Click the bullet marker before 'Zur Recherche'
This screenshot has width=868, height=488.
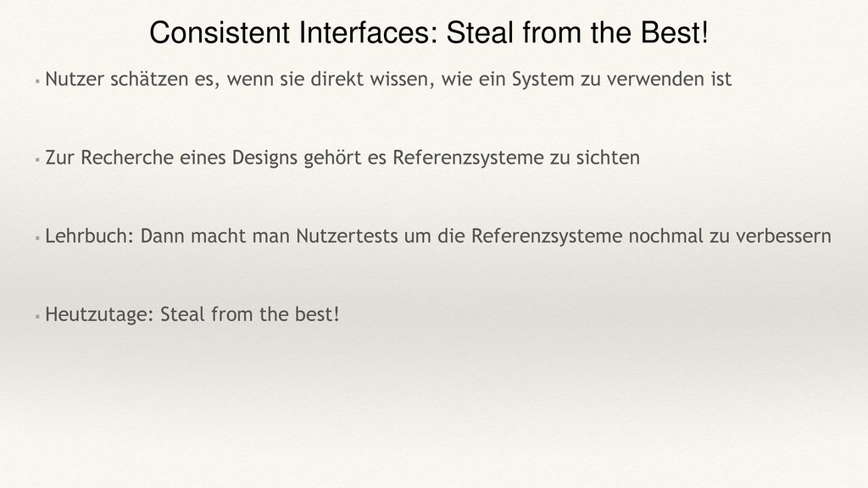pyautogui.click(x=37, y=160)
